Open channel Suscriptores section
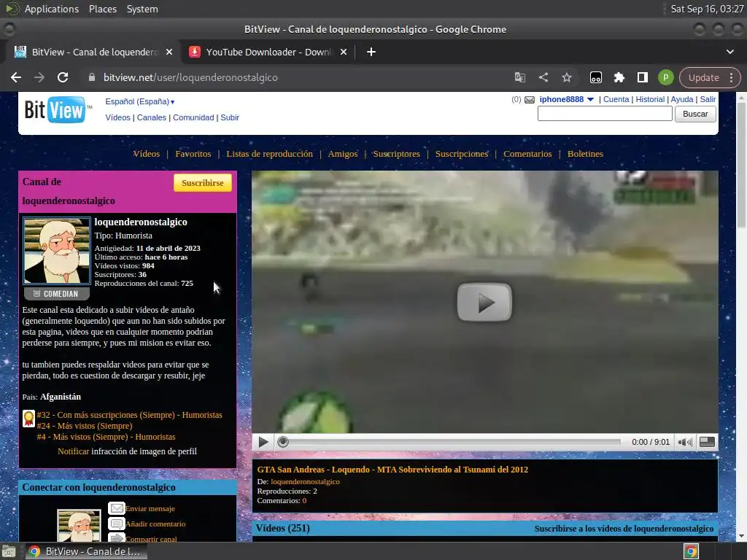Image resolution: width=747 pixels, height=560 pixels. pos(396,154)
